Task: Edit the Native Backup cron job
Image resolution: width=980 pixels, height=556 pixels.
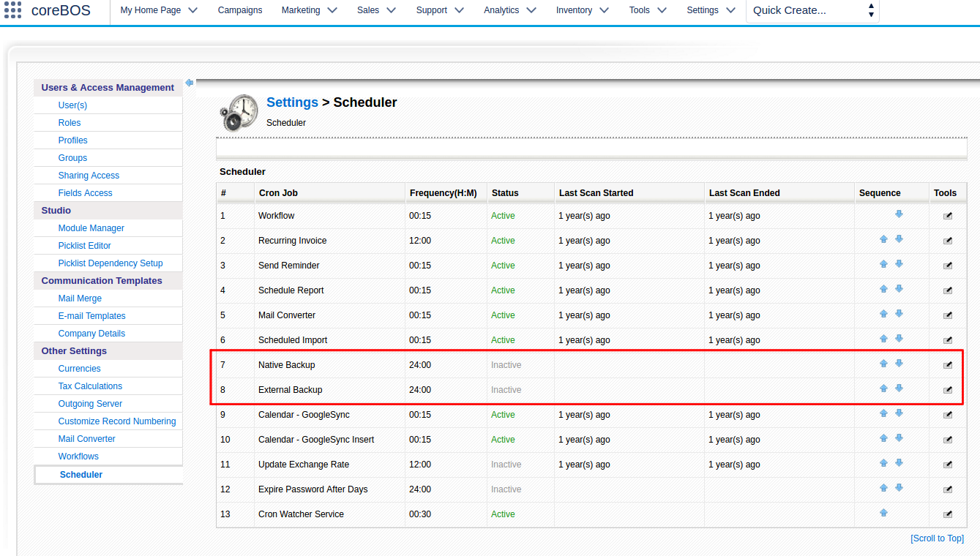Action: [948, 365]
